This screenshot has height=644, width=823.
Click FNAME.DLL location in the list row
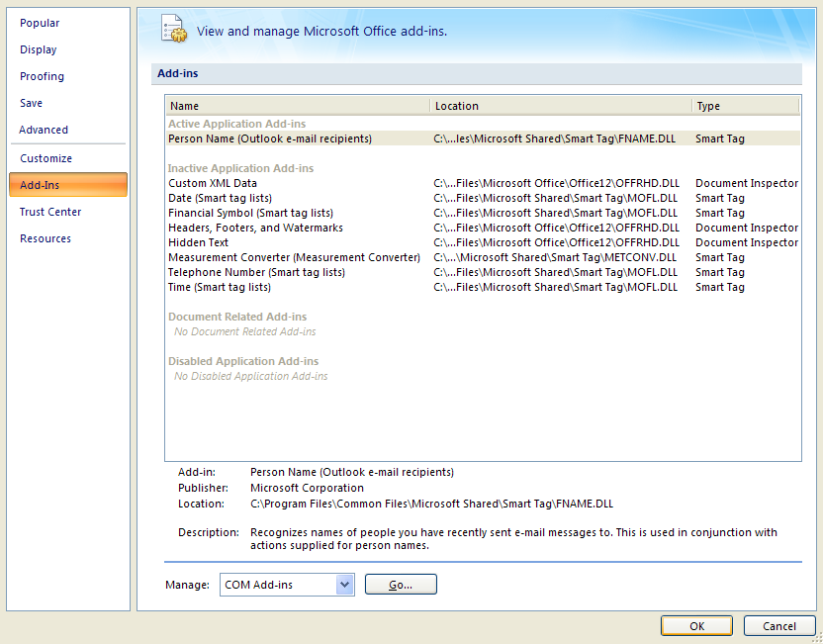(554, 138)
